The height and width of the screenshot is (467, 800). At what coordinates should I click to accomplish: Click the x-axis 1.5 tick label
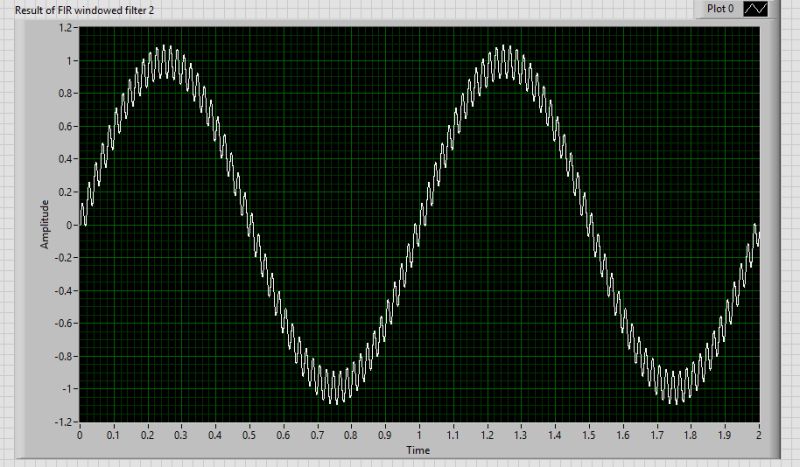tap(589, 435)
